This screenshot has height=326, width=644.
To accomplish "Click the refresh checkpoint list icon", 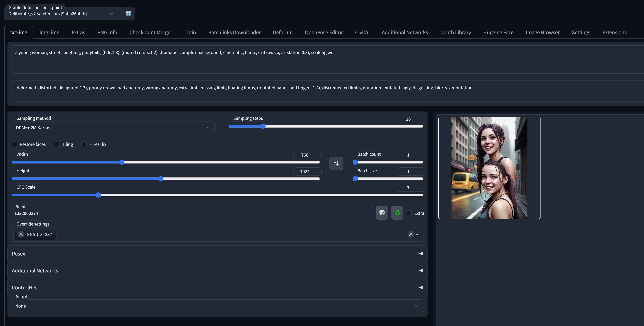I will 128,14.
